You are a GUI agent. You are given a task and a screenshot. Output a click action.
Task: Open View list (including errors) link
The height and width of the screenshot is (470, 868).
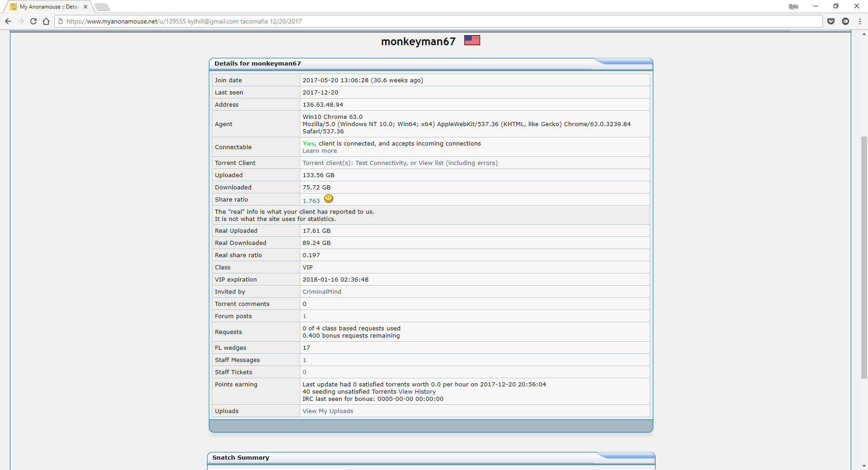pos(458,163)
